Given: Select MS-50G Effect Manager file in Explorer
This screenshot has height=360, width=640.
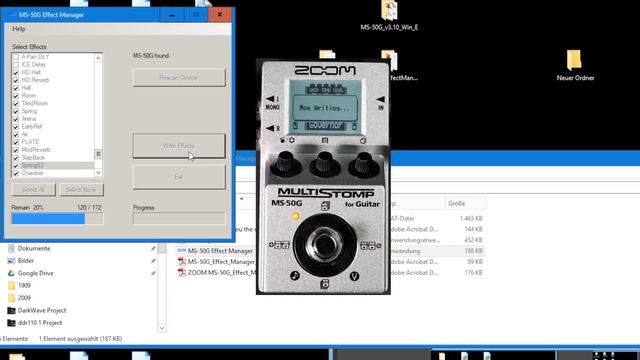Looking at the screenshot, I should pos(220,251).
